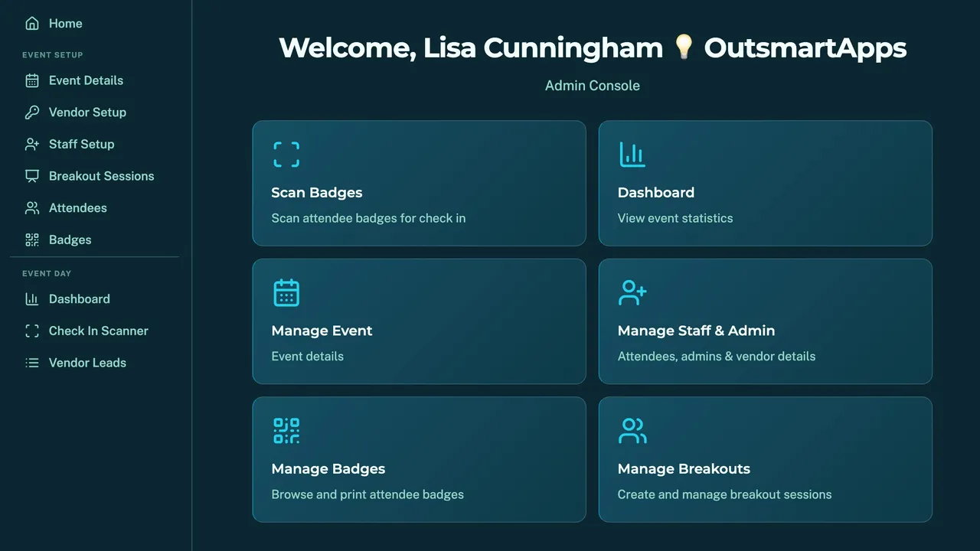Select the Vendor Setup sidebar label
The height and width of the screenshot is (551, 980).
tap(87, 112)
